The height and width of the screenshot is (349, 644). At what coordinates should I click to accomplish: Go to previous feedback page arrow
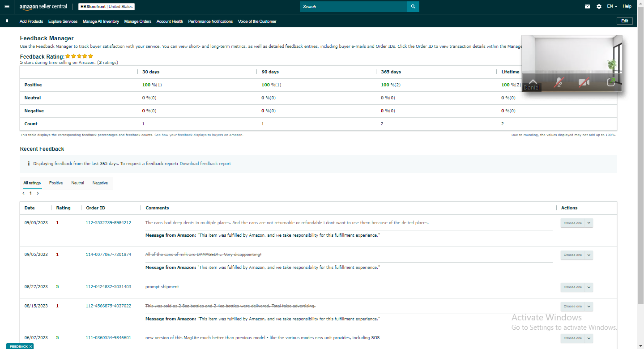coord(23,193)
